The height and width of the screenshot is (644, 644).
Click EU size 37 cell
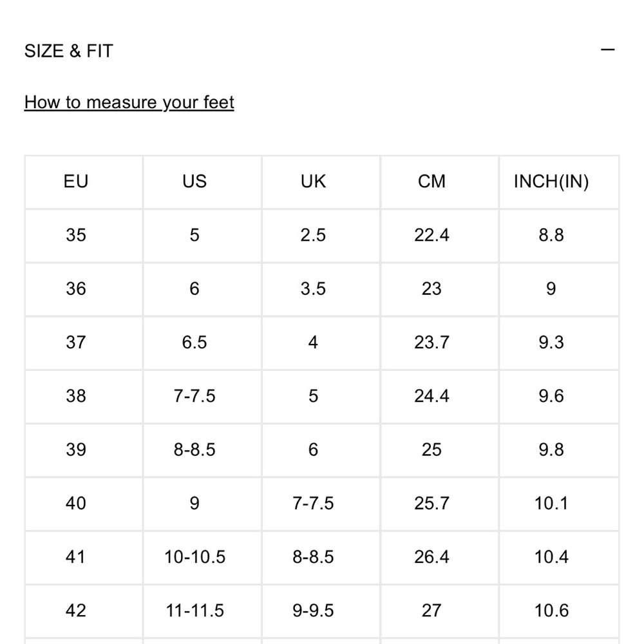pyautogui.click(x=76, y=343)
